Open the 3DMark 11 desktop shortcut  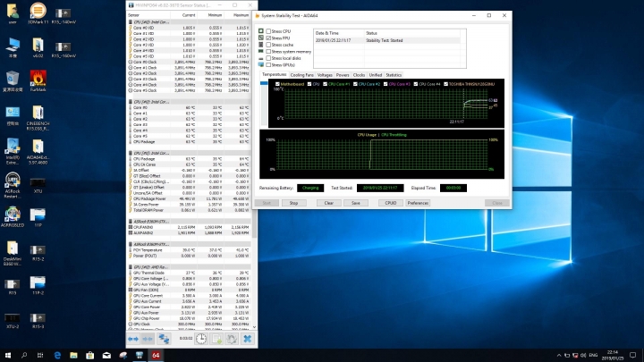38,13
